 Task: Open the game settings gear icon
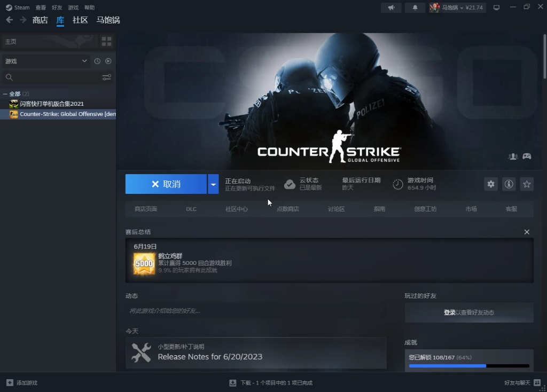(x=490, y=184)
